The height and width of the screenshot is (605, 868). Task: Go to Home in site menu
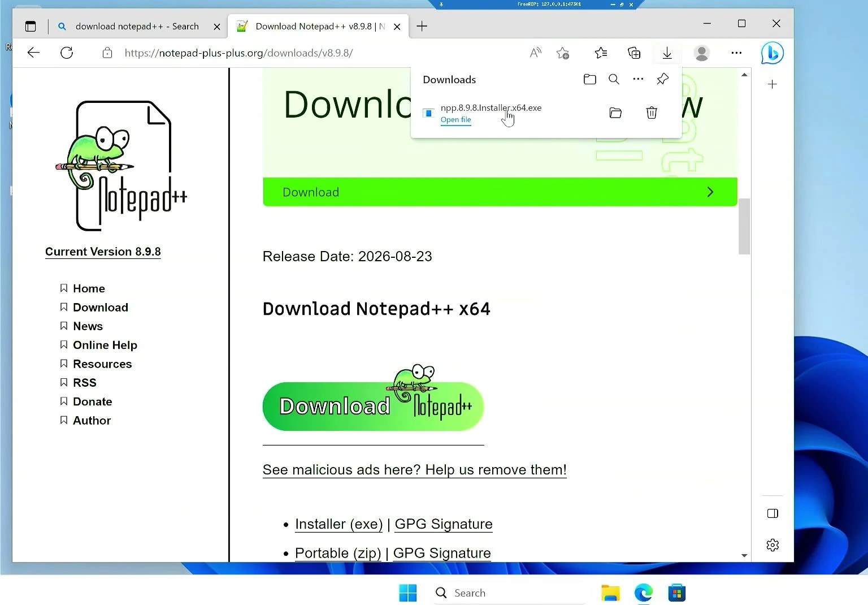tap(89, 288)
